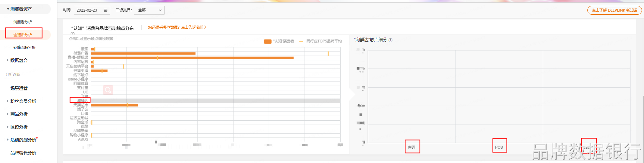Click the 扫码 axis label in 淘鲜达 chart

click(412, 147)
